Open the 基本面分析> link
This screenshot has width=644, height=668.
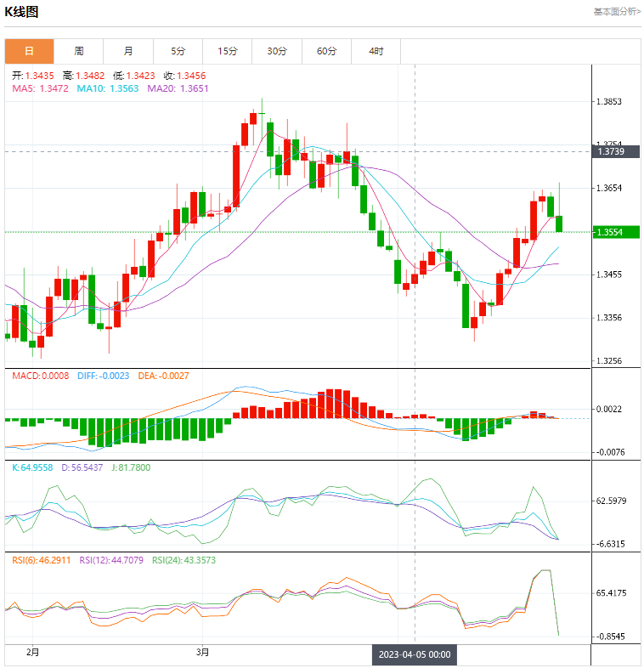pyautogui.click(x=617, y=12)
